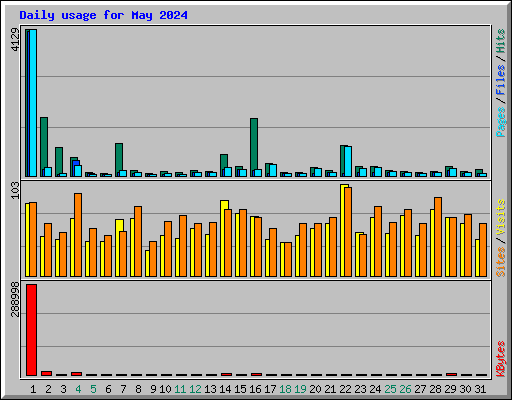Click green weekend day 19 label

coord(301,389)
